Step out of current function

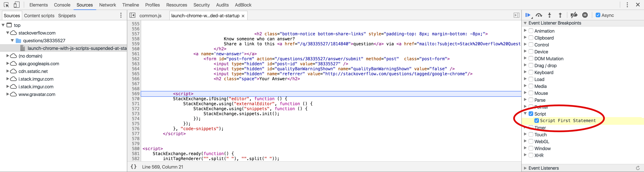click(x=560, y=15)
